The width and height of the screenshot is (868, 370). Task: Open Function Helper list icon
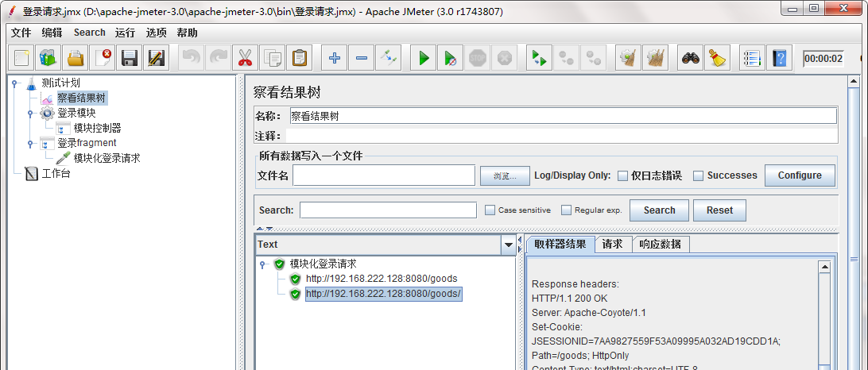753,57
